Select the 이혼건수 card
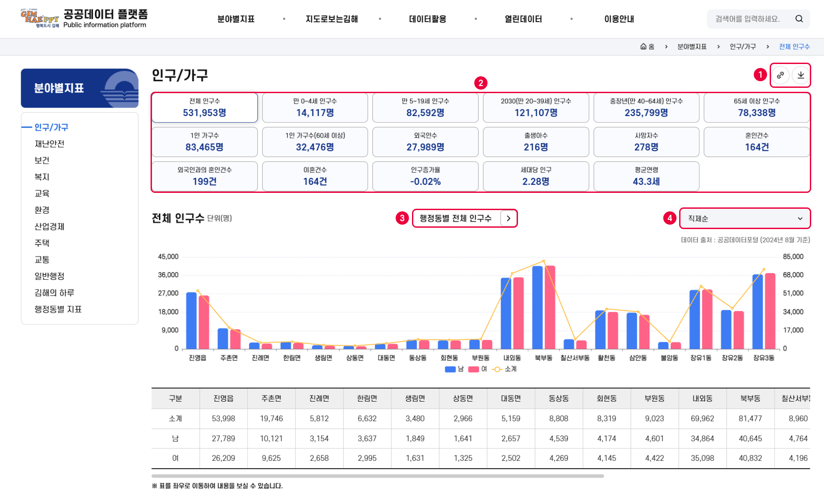This screenshot has height=504, width=824. (x=315, y=176)
